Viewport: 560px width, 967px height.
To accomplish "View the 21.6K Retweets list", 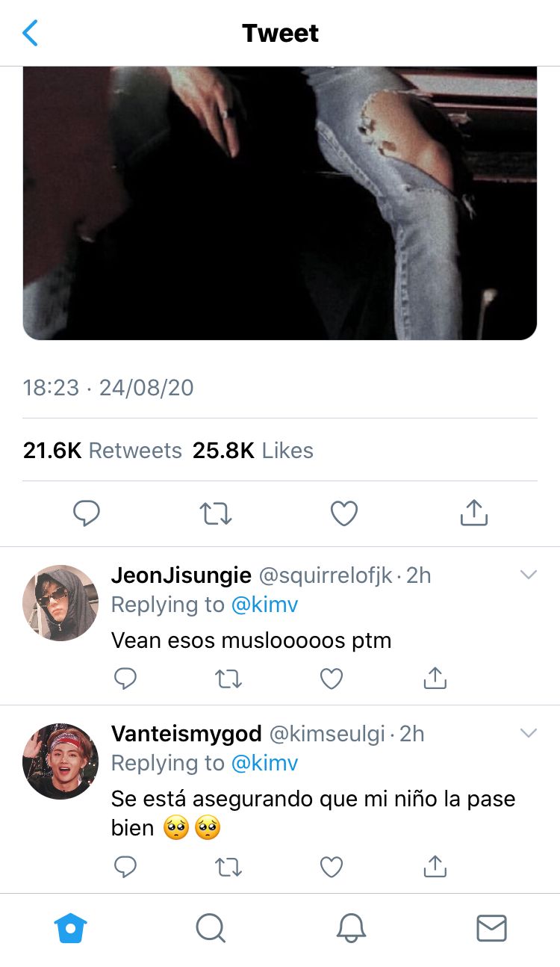I will point(102,451).
